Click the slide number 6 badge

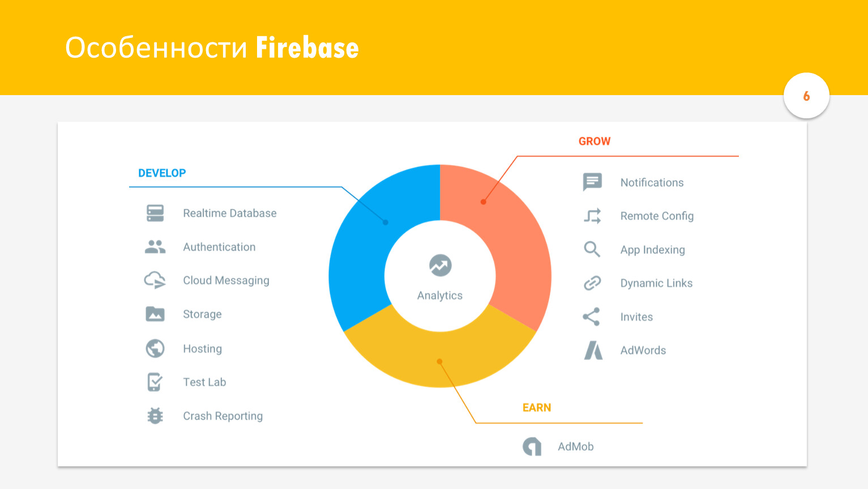(806, 96)
